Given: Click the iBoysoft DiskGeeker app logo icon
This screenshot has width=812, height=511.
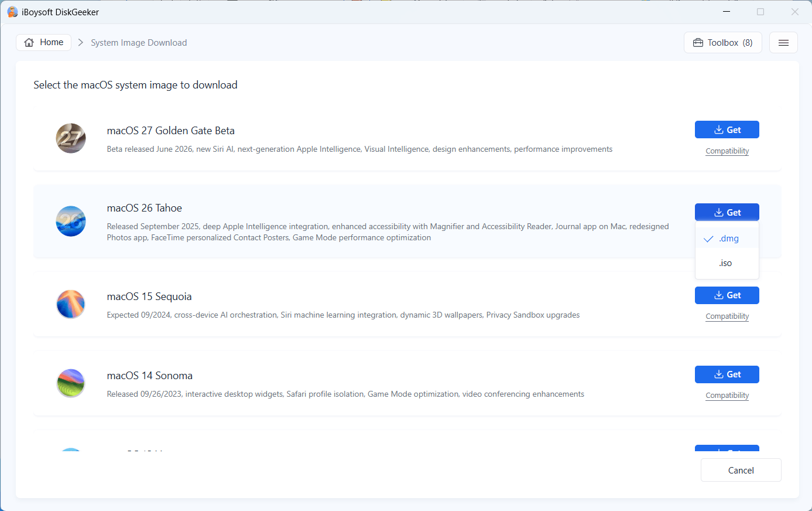Looking at the screenshot, I should point(12,12).
